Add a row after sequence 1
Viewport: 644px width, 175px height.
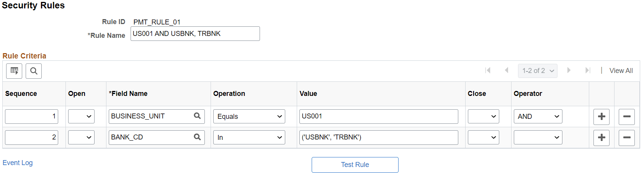coord(601,117)
